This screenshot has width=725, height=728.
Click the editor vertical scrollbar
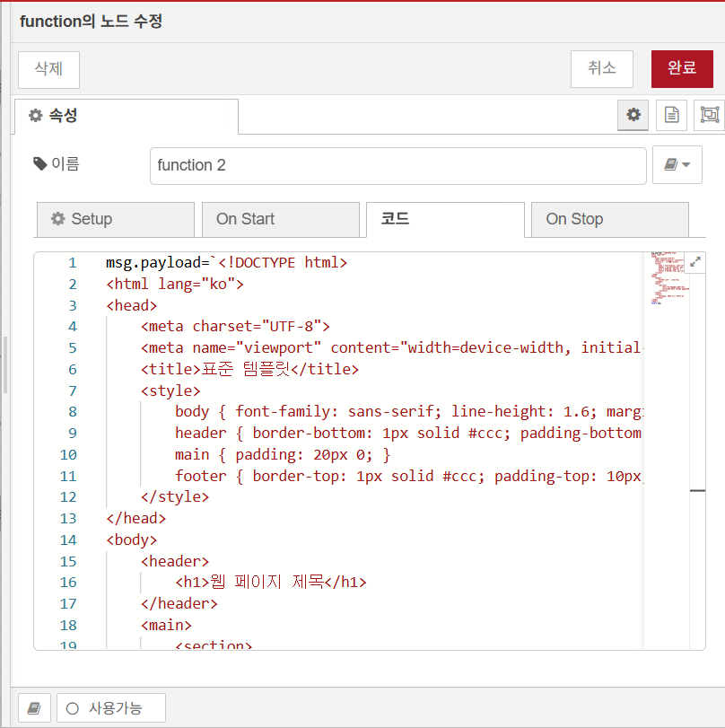pyautogui.click(x=697, y=490)
